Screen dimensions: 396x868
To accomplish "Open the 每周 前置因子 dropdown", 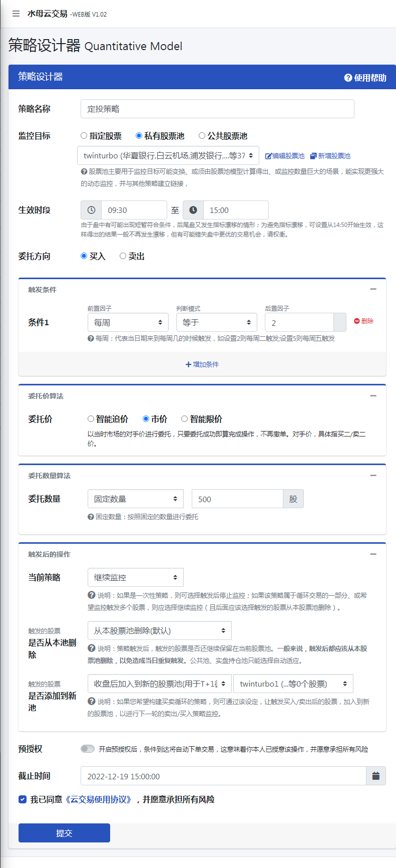I will pos(128,322).
